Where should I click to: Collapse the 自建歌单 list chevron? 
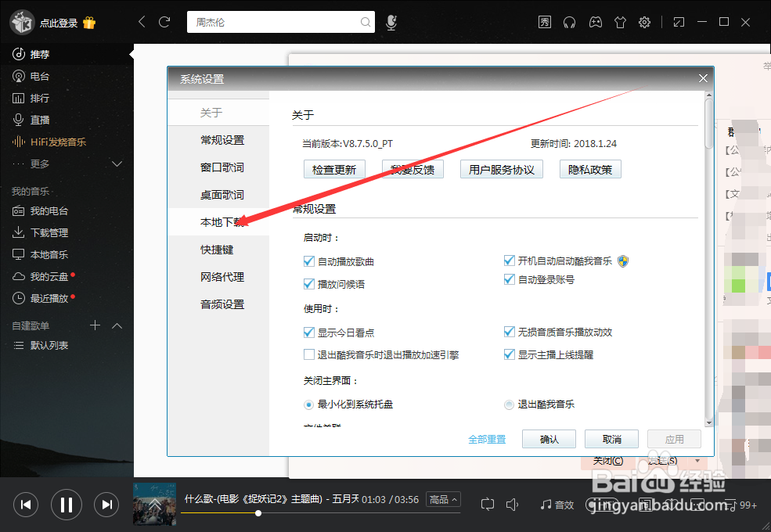coord(117,325)
